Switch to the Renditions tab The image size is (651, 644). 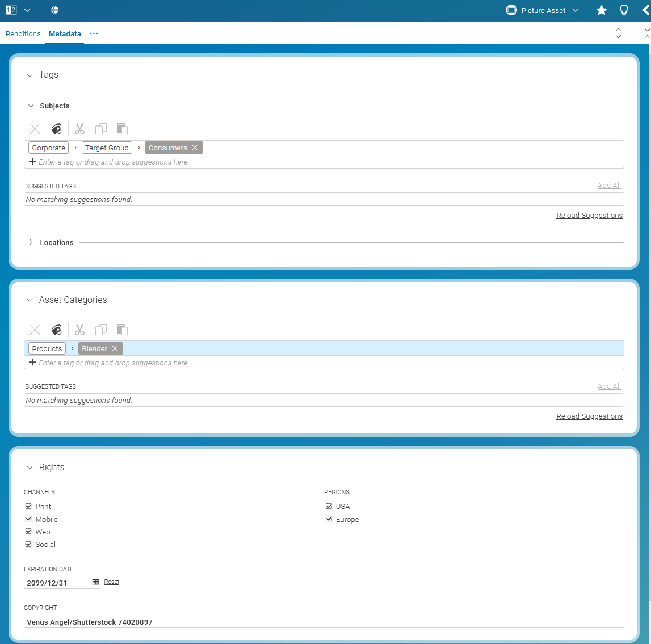[x=23, y=33]
